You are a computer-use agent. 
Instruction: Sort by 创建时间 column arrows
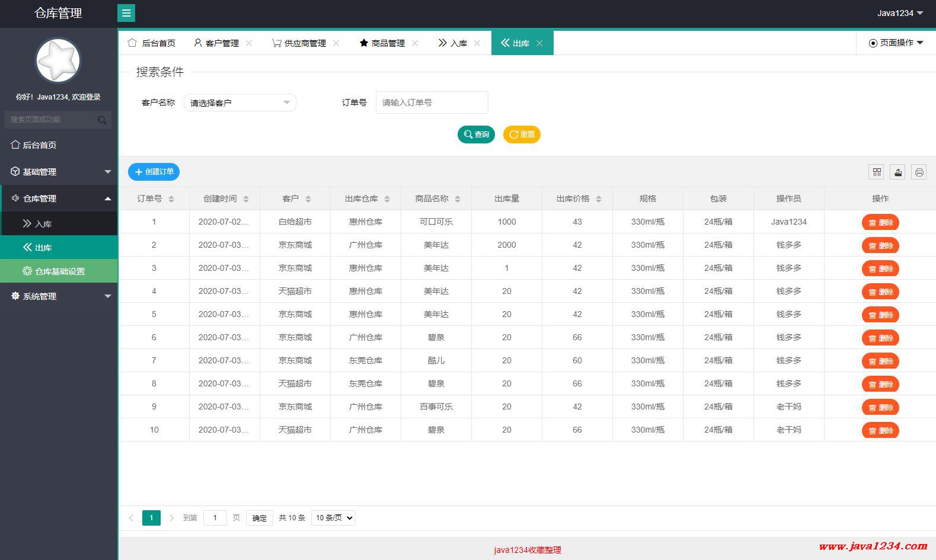click(246, 199)
